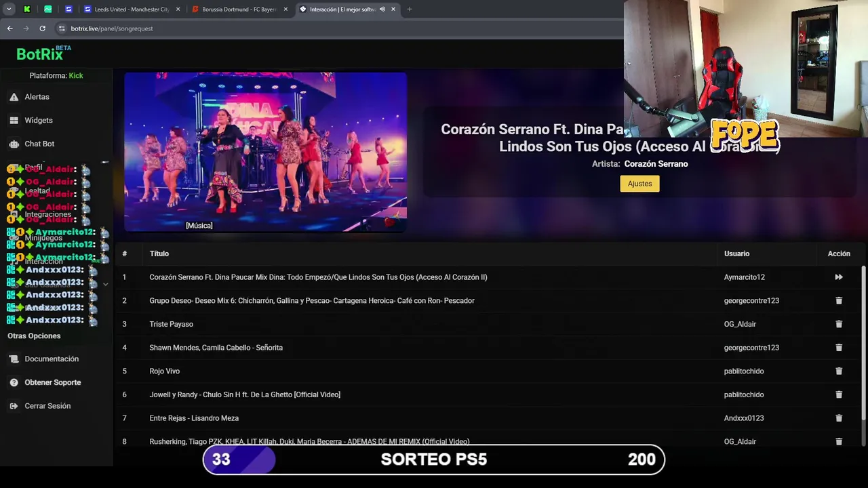The width and height of the screenshot is (868, 488).
Task: Select the Triste Payaso title
Action: pyautogui.click(x=172, y=324)
